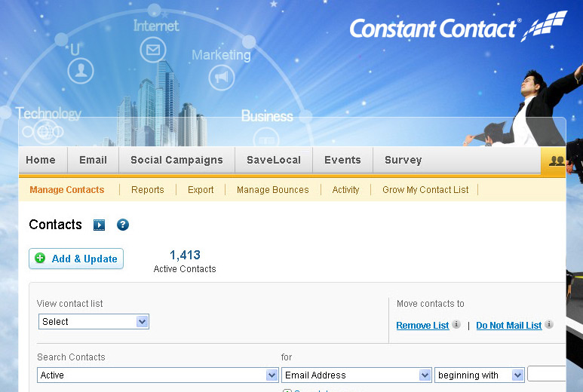Click the info icon next to Remove List
583x392 pixels.
pos(456,325)
